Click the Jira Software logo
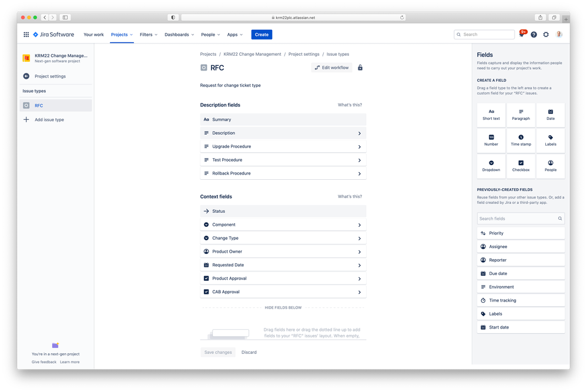The width and height of the screenshot is (587, 392). pos(53,35)
